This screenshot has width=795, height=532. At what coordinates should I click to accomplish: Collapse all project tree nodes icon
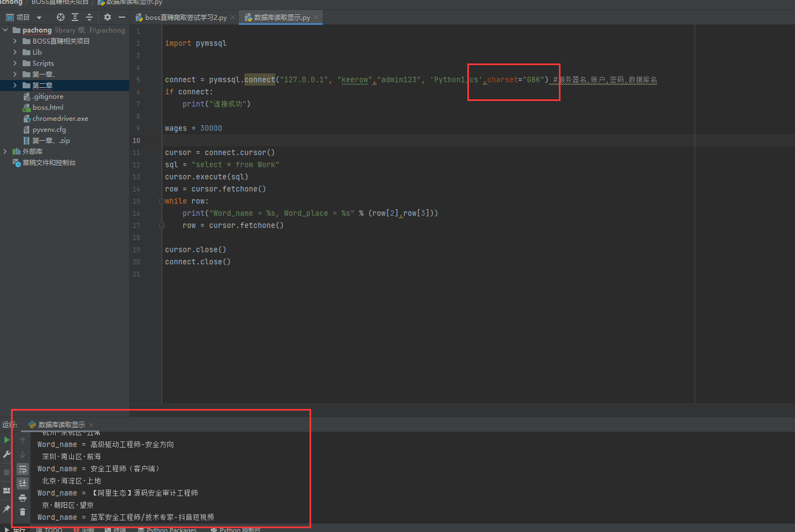[89, 17]
